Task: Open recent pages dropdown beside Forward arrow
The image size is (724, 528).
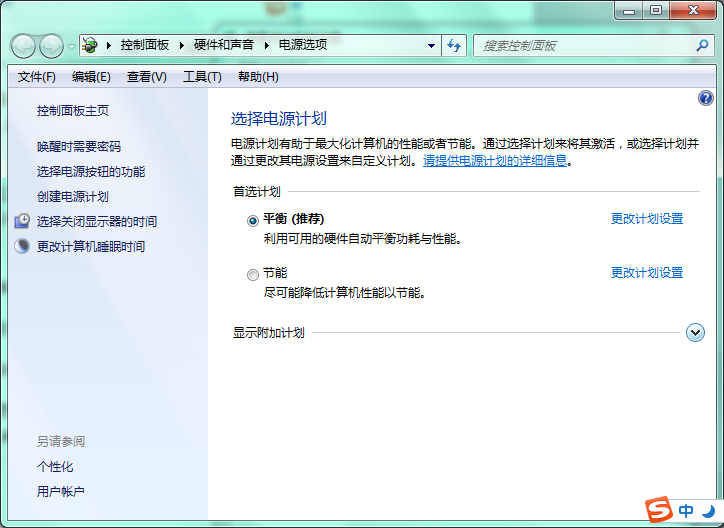Action: [x=71, y=46]
